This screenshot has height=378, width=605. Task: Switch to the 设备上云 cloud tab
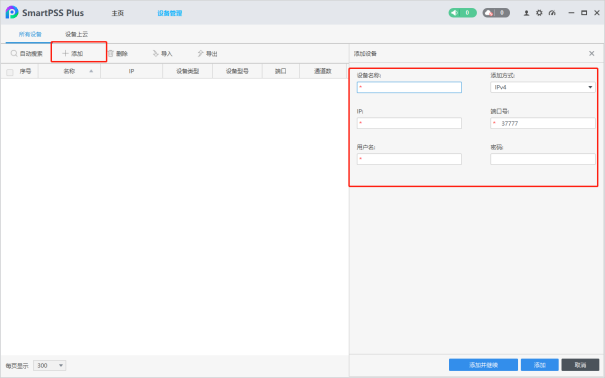(x=76, y=34)
